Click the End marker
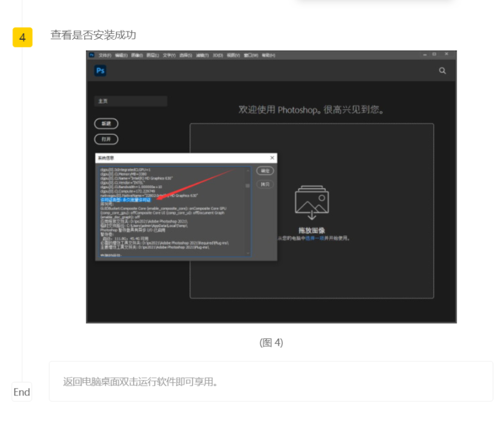Image resolution: width=504 pixels, height=421 pixels. click(x=22, y=392)
